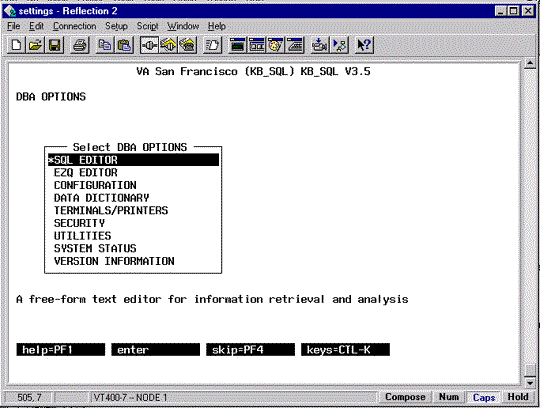Click the VT400-7 -- NODE 1 status text
The width and height of the screenshot is (540, 408).
[x=130, y=398]
